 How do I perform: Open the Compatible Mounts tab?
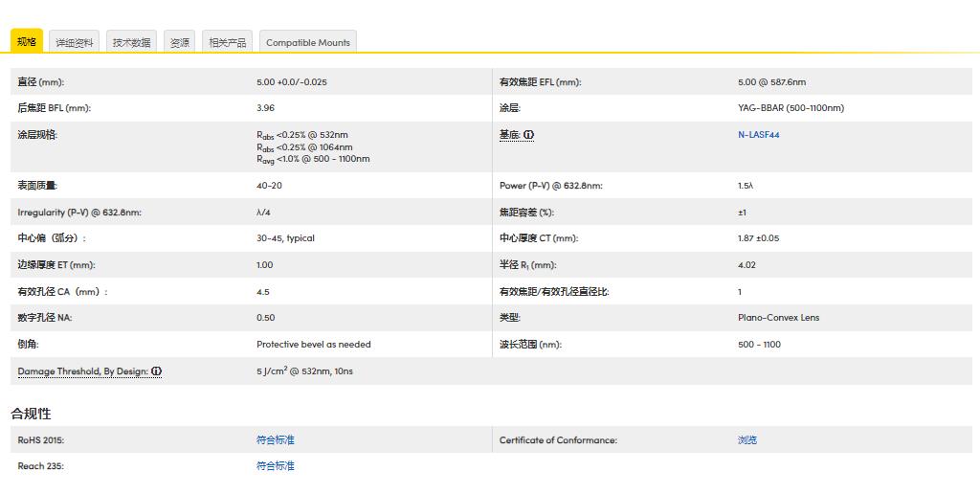(308, 42)
